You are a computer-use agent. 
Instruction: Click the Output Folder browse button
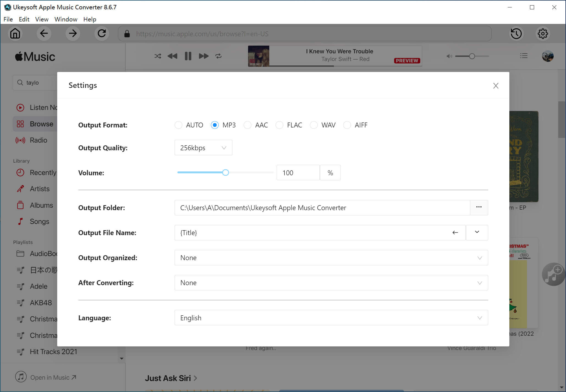(x=479, y=207)
